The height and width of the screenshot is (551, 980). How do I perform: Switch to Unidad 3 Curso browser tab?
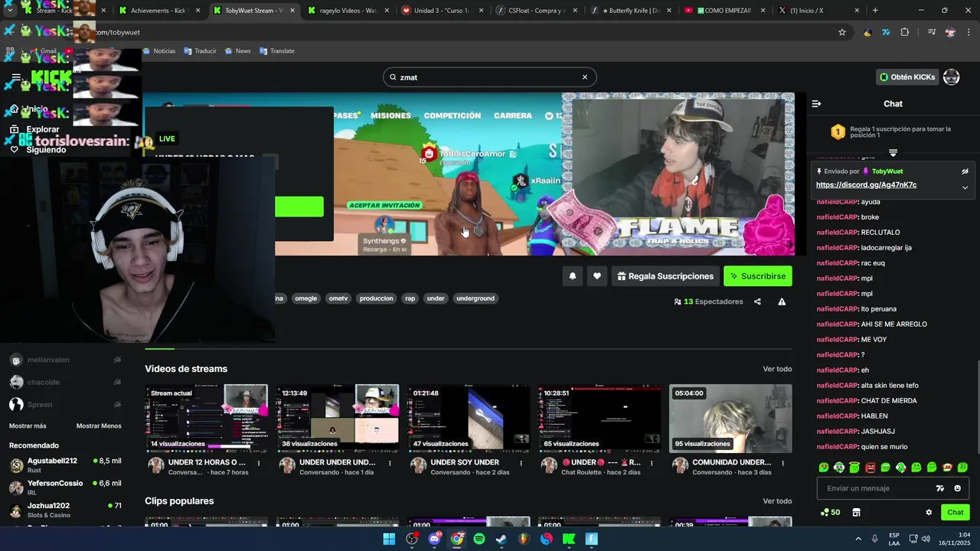[x=442, y=11]
